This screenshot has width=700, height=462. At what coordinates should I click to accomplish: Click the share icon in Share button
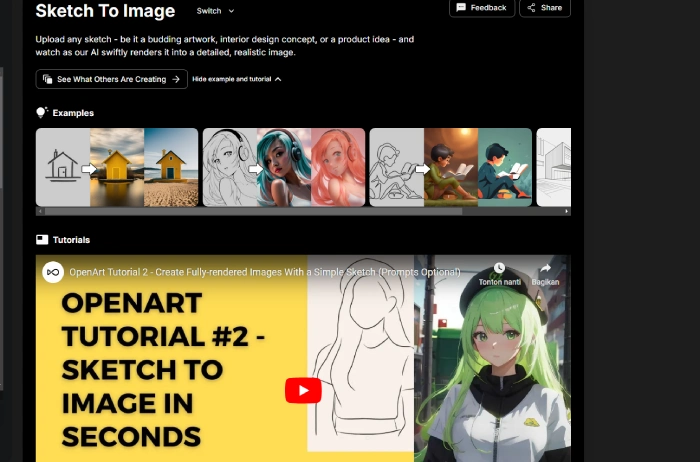(x=531, y=8)
